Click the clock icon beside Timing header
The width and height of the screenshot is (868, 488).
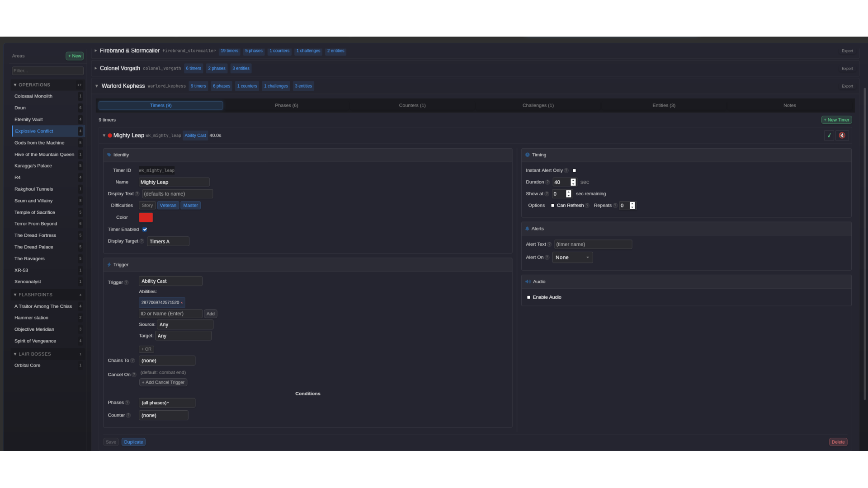click(528, 155)
